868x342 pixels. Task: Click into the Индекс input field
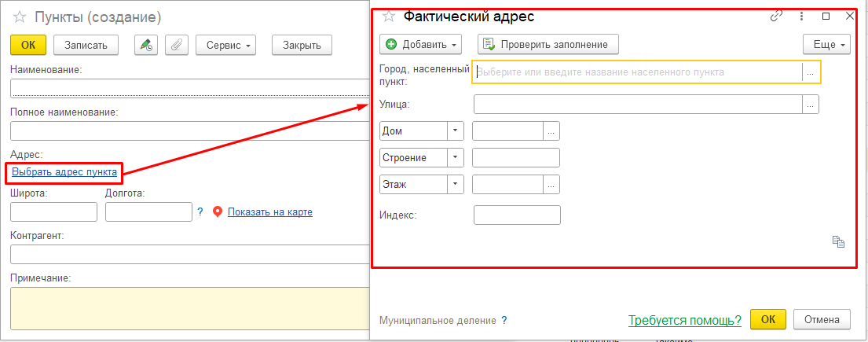click(x=517, y=215)
